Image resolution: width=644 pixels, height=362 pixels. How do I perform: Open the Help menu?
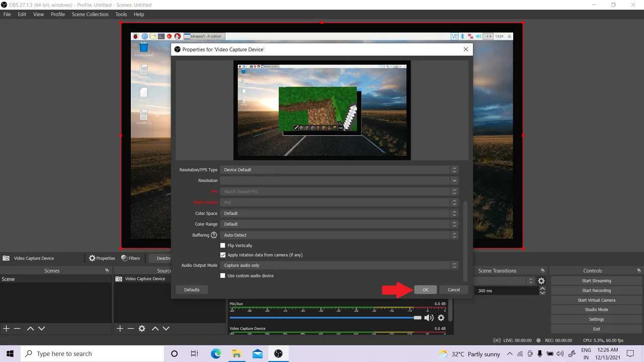pyautogui.click(x=139, y=14)
